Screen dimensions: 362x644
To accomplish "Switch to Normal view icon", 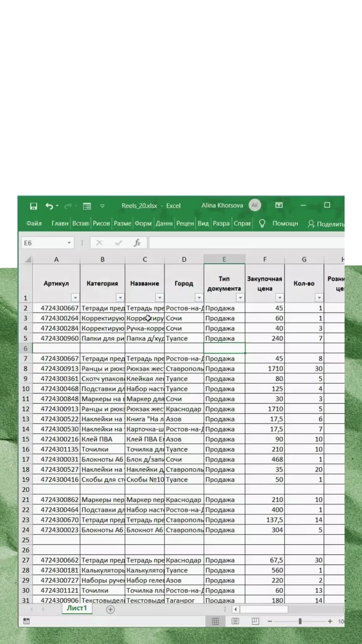I will click(216, 621).
